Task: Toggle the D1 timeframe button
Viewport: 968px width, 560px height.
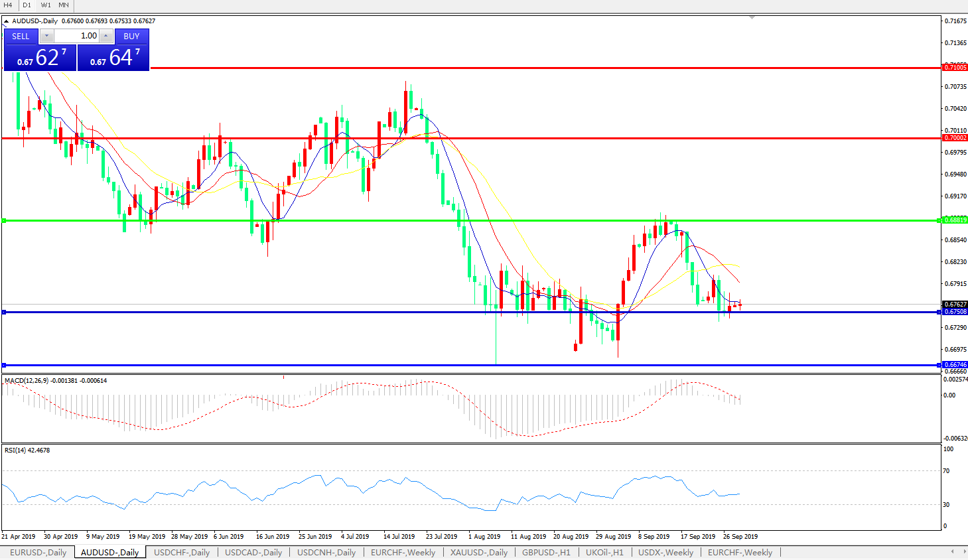Action: 27,5
